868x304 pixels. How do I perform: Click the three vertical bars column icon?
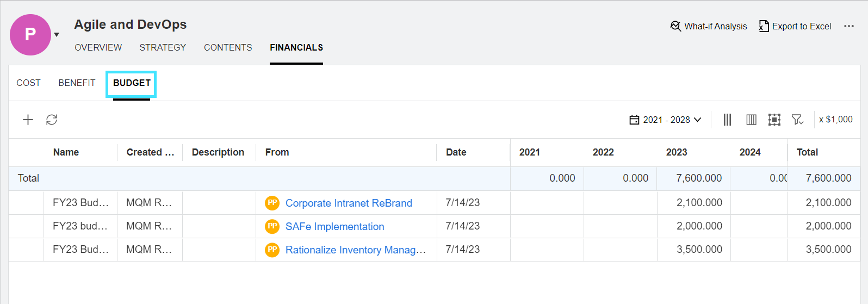tap(727, 120)
